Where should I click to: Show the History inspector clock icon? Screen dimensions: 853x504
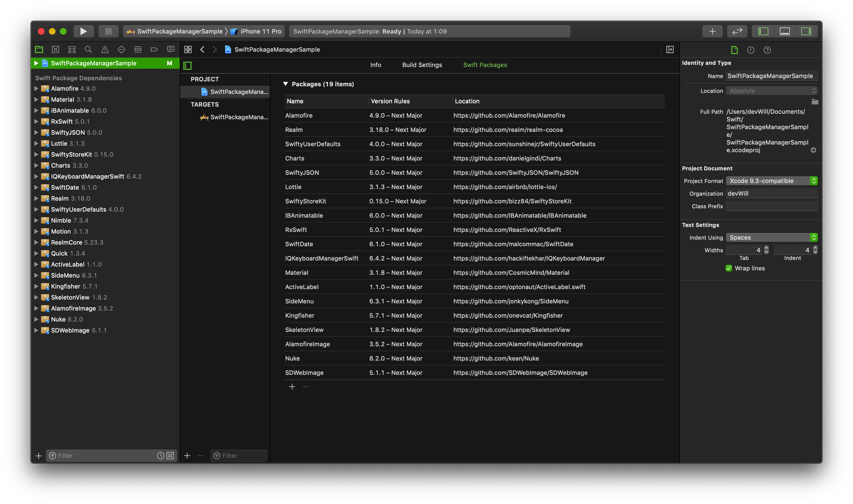tap(750, 50)
